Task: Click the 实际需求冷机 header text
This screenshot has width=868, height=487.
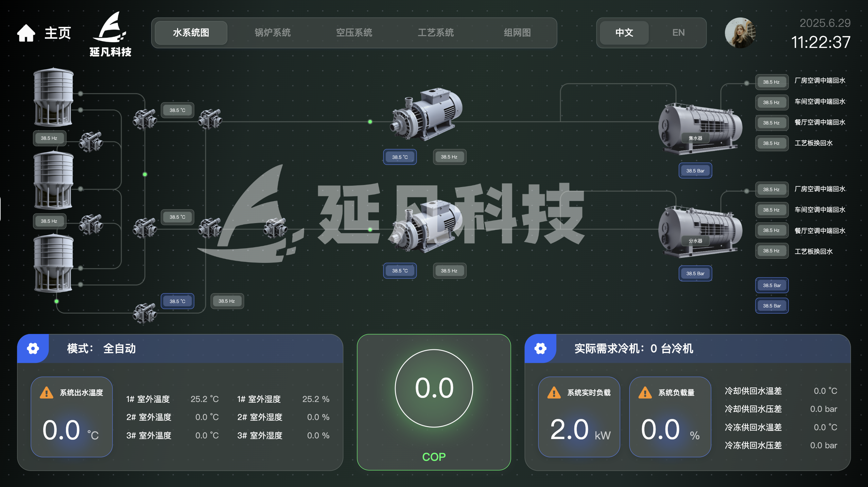Action: [x=633, y=349]
